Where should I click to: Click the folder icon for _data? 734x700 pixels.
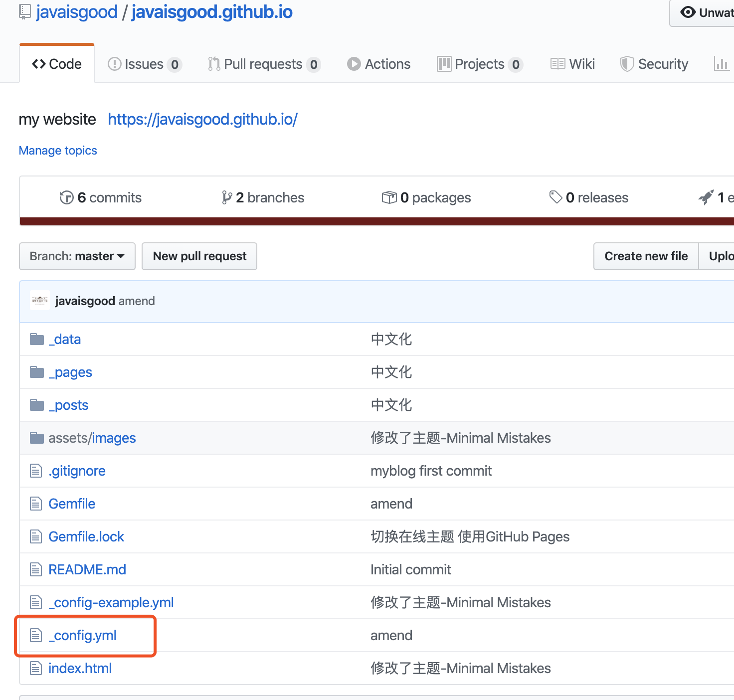click(x=37, y=340)
